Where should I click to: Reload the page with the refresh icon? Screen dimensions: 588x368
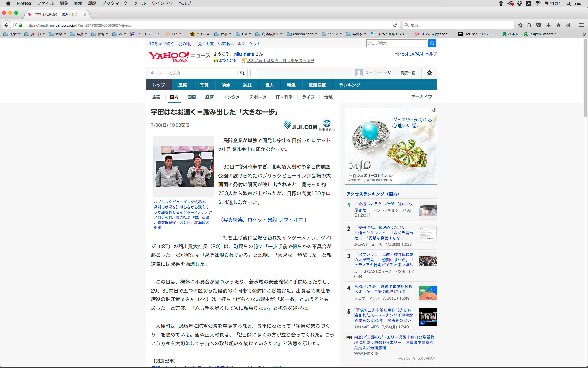pos(395,25)
